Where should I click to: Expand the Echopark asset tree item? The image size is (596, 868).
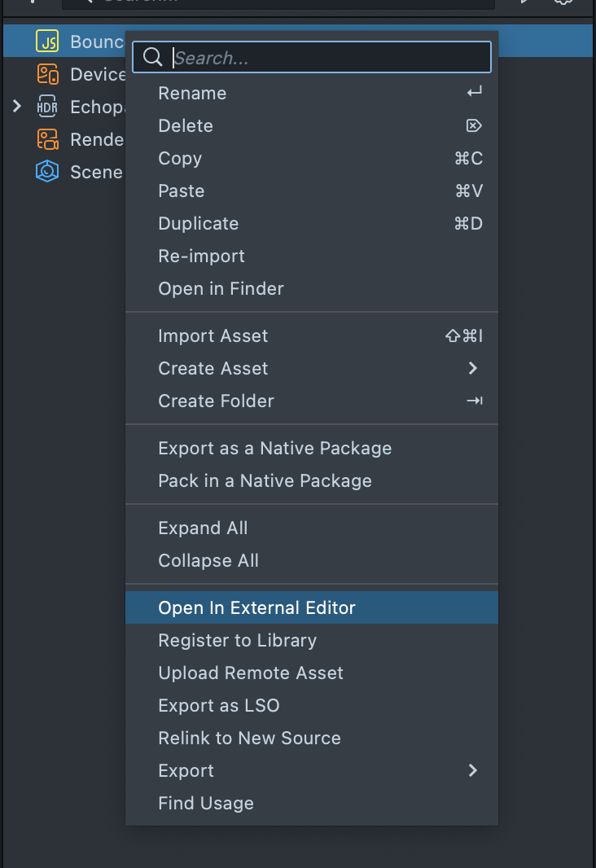coord(17,107)
